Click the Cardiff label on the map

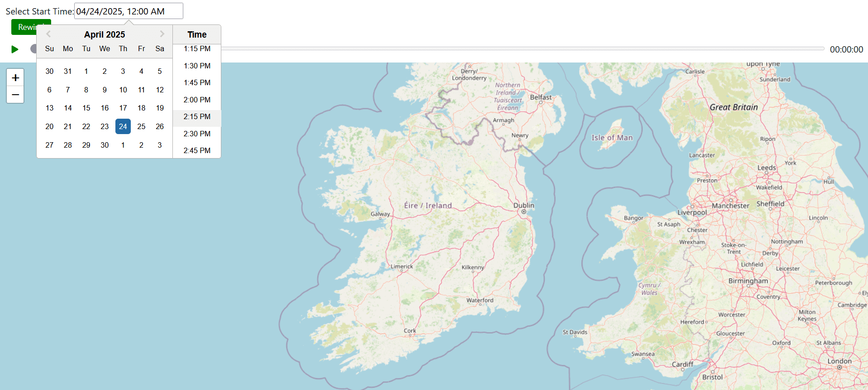tap(682, 364)
